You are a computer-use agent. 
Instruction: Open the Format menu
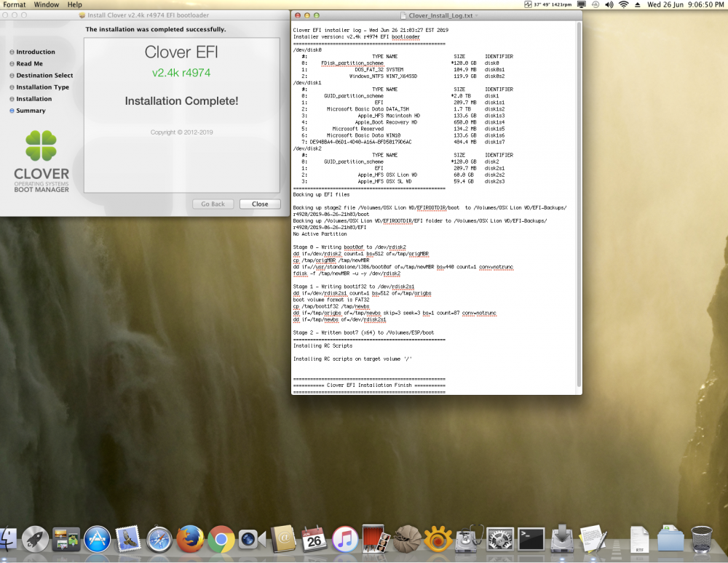click(x=15, y=4)
